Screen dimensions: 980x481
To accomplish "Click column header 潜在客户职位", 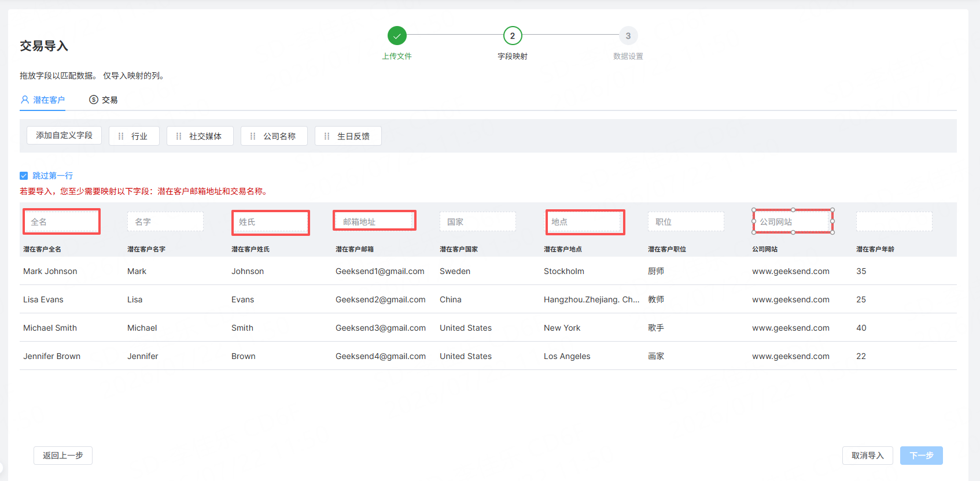I will [x=667, y=249].
